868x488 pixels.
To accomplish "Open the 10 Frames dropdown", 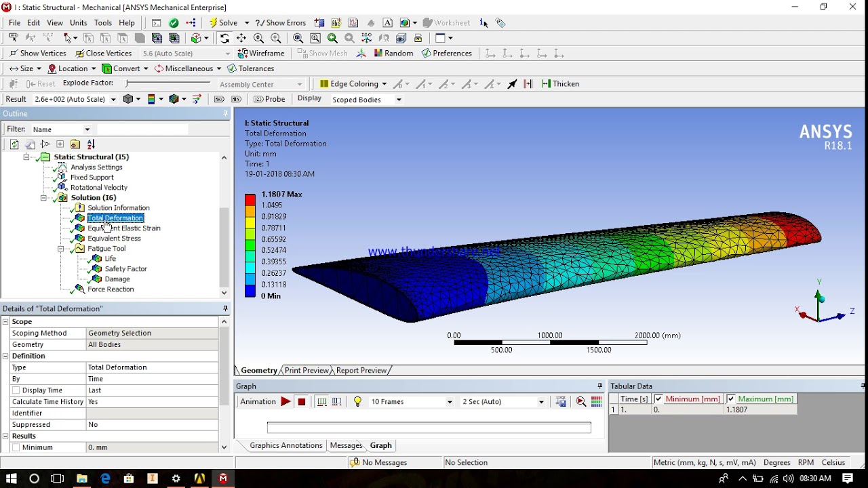I will coord(449,402).
